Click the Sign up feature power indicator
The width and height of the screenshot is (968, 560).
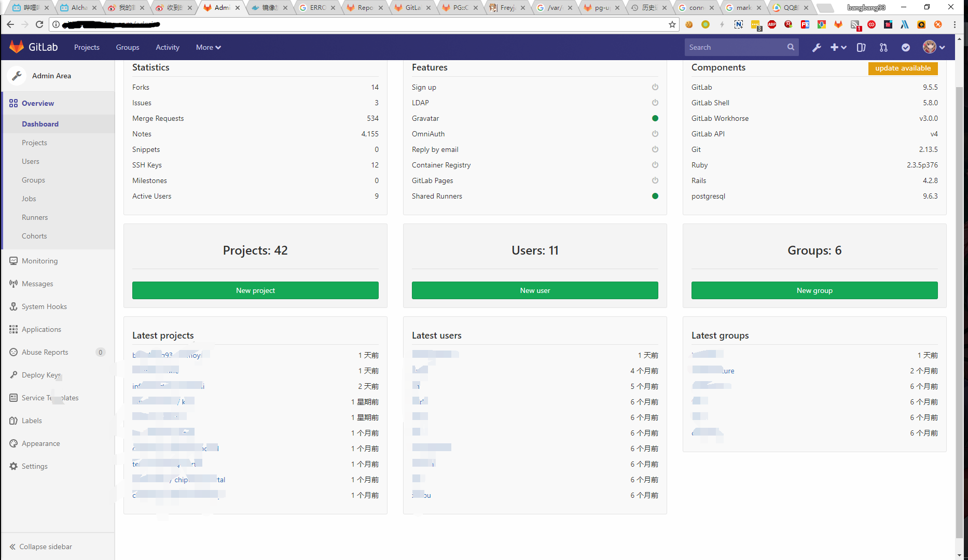coord(655,87)
